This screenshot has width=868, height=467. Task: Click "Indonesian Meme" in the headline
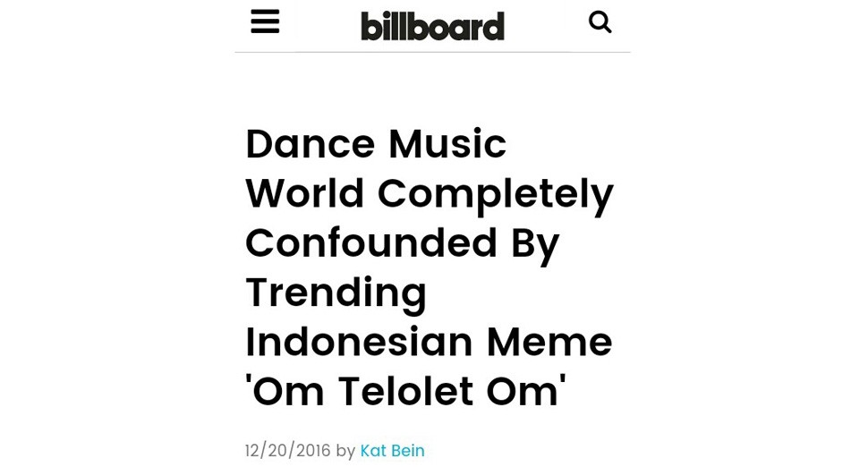(x=429, y=342)
